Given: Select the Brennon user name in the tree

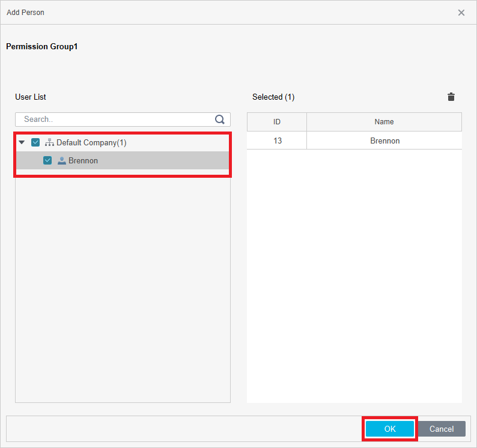Looking at the screenshot, I should tap(83, 160).
